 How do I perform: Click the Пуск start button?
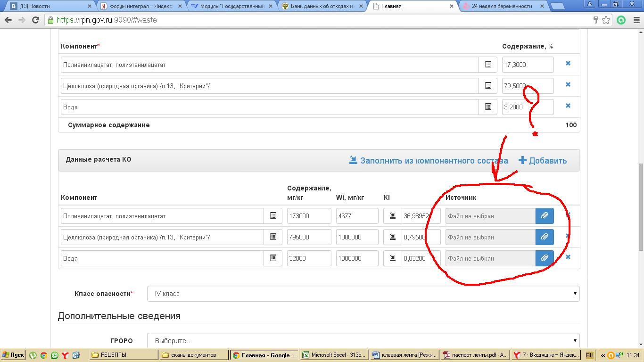point(13,355)
